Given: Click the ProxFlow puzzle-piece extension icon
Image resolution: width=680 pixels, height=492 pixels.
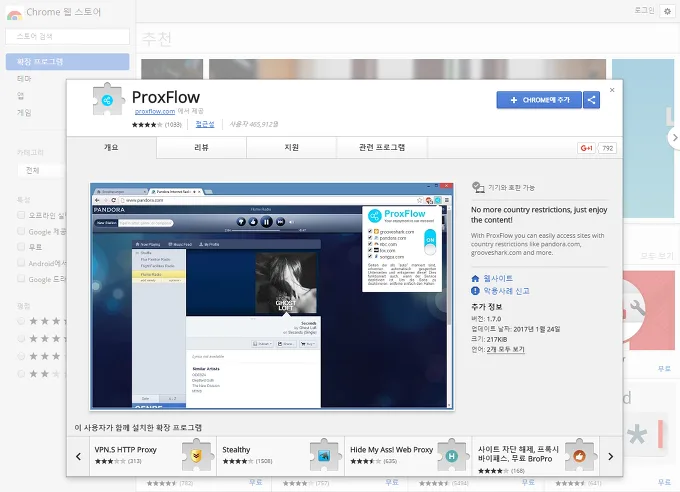Looking at the screenshot, I should pyautogui.click(x=107, y=100).
